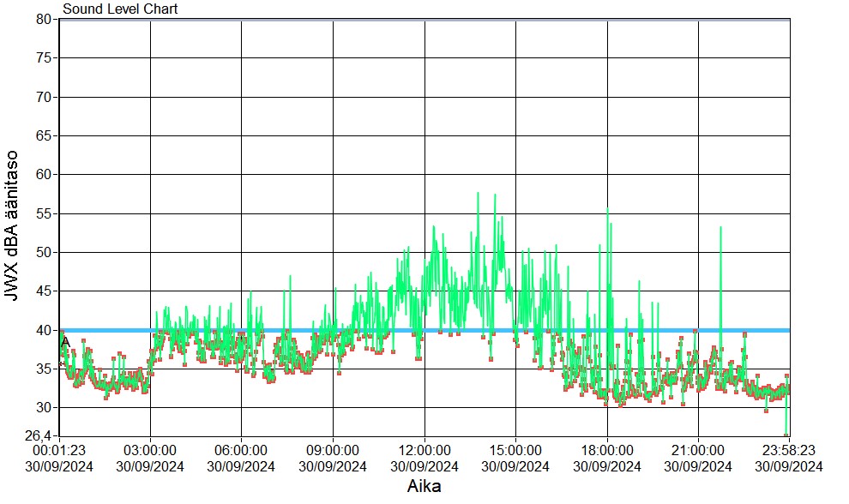849x504 pixels.
Task: Click the 55 y-axis label
Action: tap(44, 213)
